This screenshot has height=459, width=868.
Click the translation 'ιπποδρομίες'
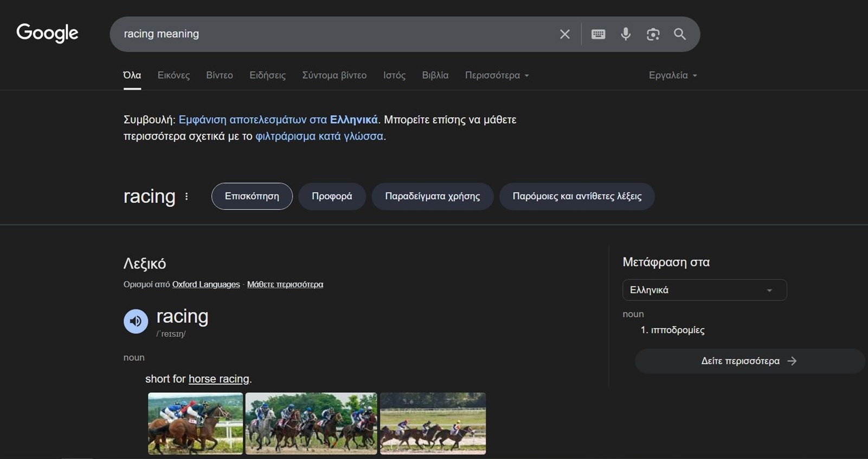click(678, 330)
